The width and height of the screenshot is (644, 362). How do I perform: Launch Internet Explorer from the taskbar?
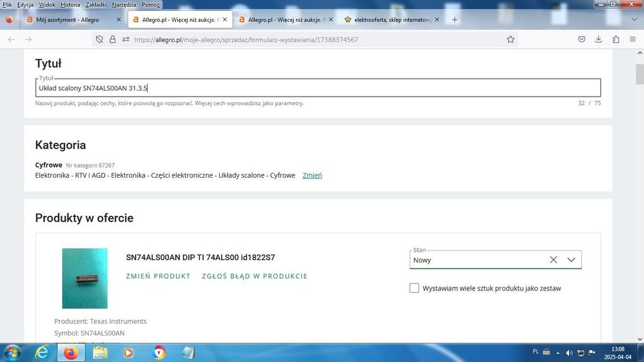tap(42, 352)
